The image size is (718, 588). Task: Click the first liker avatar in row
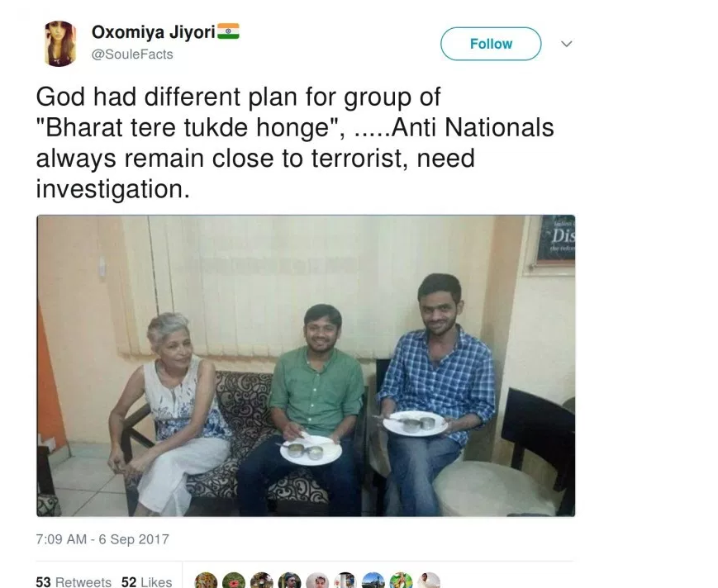tap(205, 580)
